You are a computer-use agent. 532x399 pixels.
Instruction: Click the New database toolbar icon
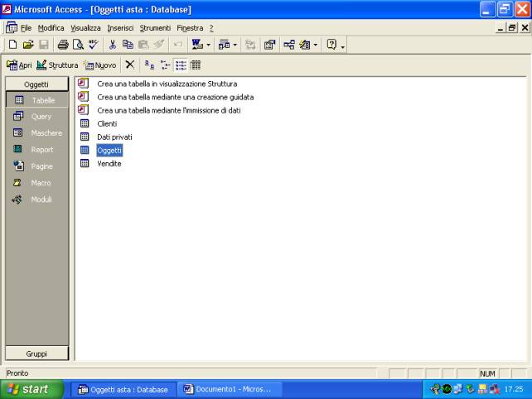(x=12, y=45)
